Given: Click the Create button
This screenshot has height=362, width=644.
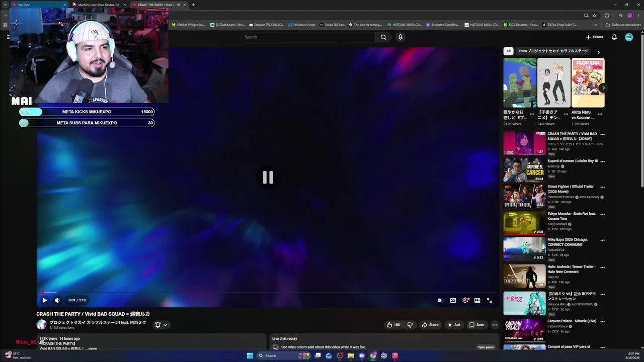Looking at the screenshot, I should [x=595, y=37].
